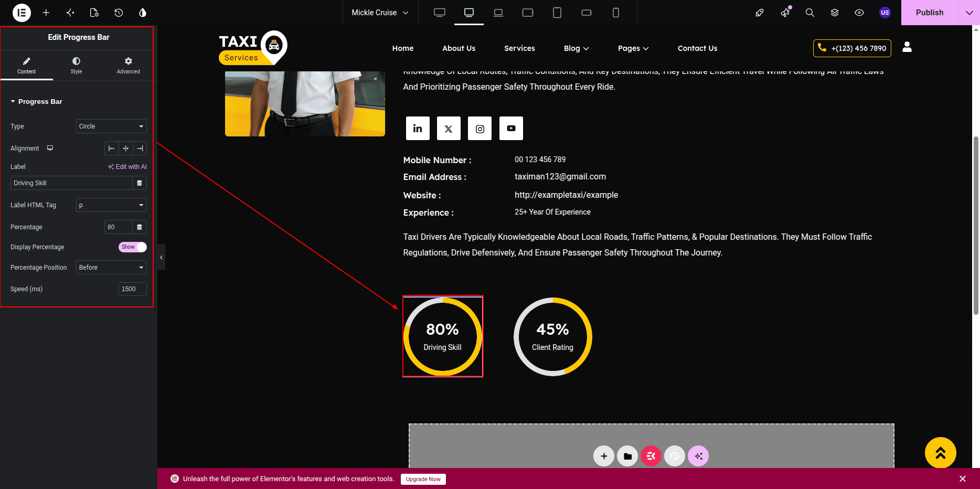Click the Upgrade Now button

click(x=423, y=479)
